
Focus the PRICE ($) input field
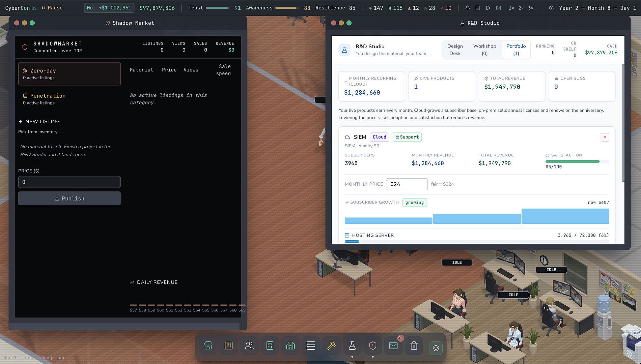point(69,182)
